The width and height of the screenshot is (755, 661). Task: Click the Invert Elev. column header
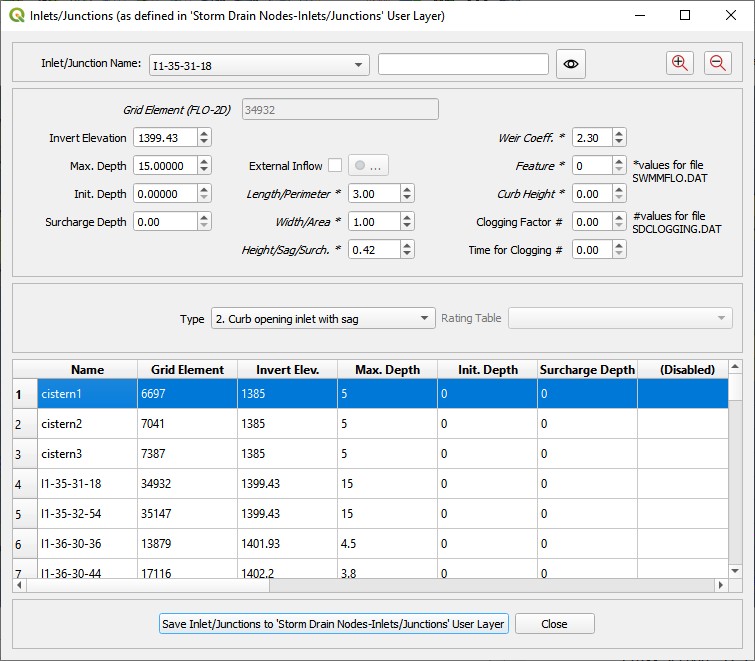(x=287, y=369)
